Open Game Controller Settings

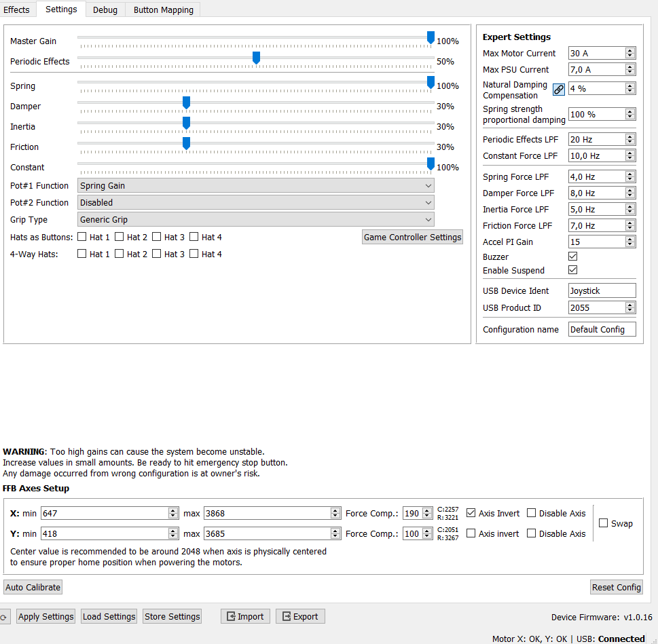coord(412,238)
